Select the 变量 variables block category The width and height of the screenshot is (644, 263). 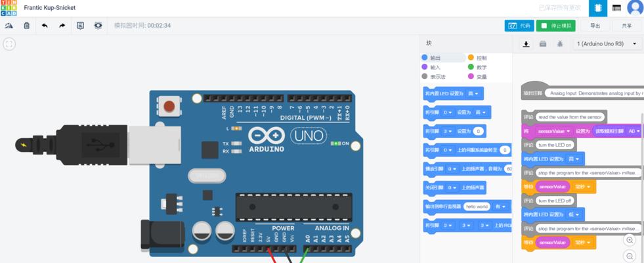pos(477,76)
